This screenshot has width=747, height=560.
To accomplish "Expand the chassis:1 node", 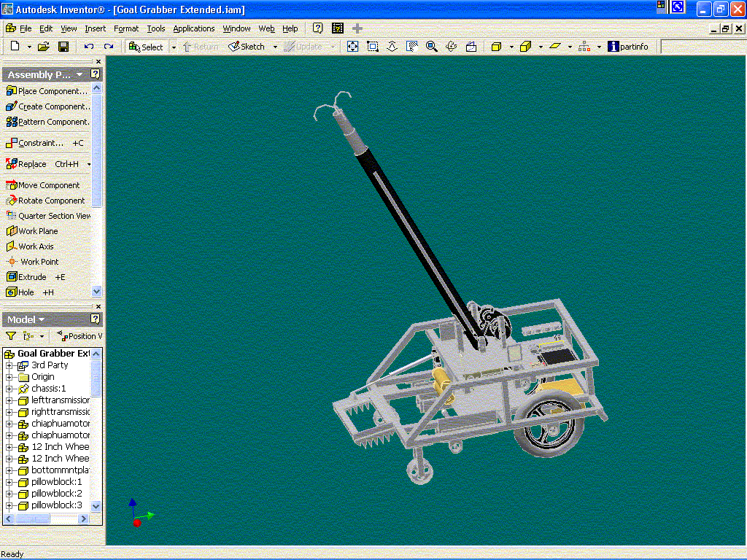I will (x=9, y=389).
